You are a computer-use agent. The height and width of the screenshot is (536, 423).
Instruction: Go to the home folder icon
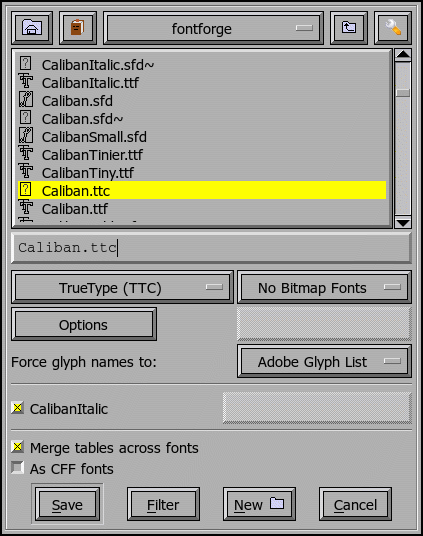[32, 28]
